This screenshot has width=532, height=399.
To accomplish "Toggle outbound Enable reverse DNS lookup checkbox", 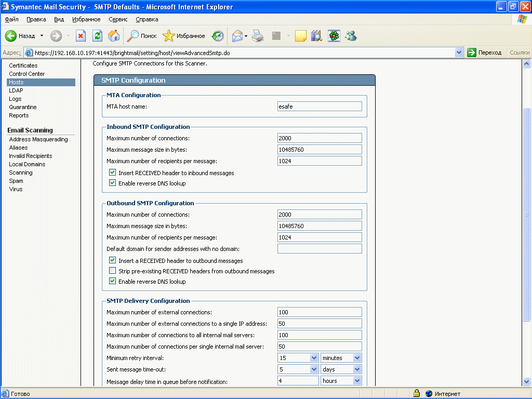I will pyautogui.click(x=112, y=282).
